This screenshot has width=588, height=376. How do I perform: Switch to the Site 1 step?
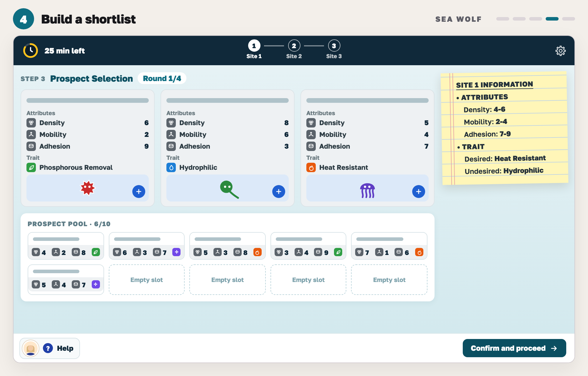pyautogui.click(x=254, y=49)
